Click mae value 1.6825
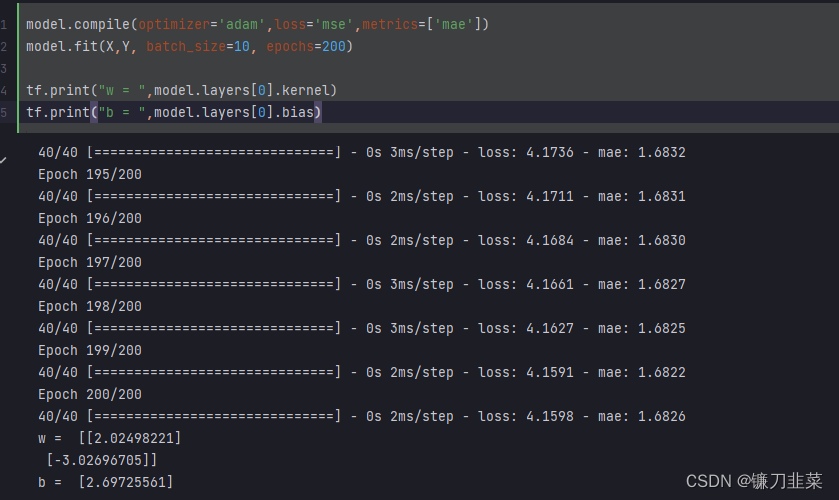Viewport: 839px width, 500px height. pos(661,328)
